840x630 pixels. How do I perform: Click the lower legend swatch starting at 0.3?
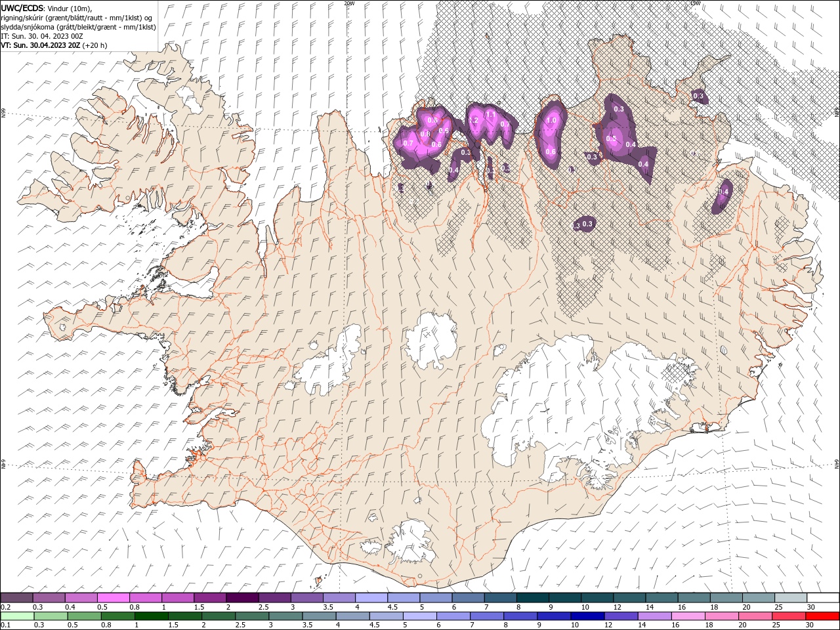click(x=51, y=616)
